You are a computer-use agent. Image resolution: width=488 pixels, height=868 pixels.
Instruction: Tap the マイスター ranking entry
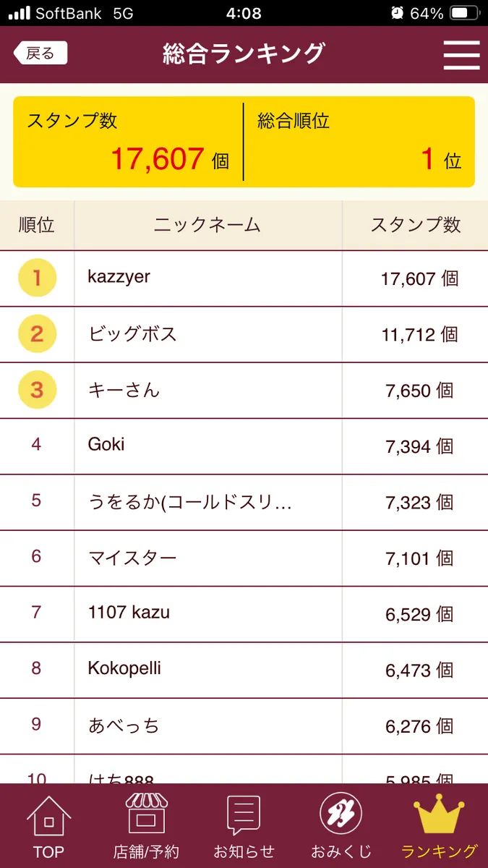point(132,558)
